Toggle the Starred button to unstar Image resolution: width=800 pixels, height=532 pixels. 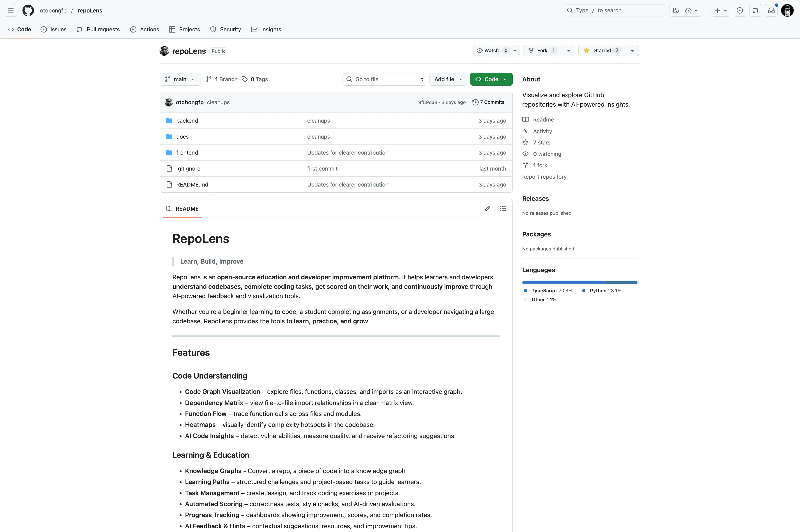(x=601, y=51)
